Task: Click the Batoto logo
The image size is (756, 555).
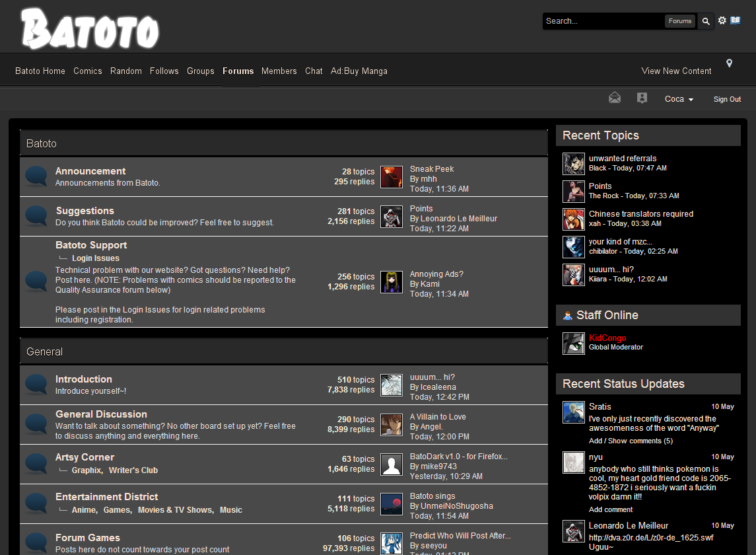Action: 90,29
